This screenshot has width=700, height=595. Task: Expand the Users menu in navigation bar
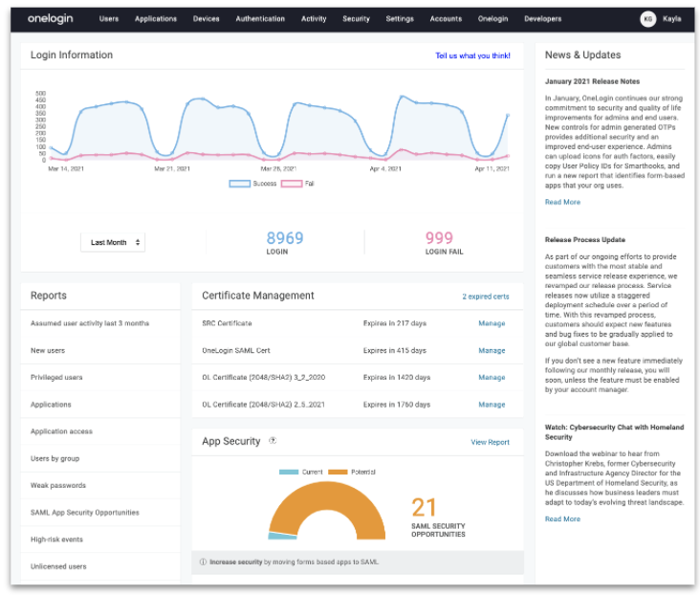109,18
